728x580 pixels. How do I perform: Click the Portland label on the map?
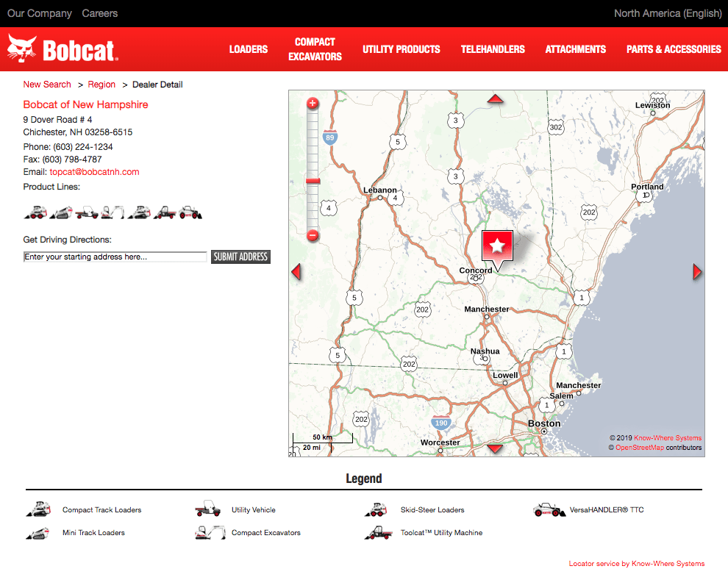pyautogui.click(x=647, y=187)
